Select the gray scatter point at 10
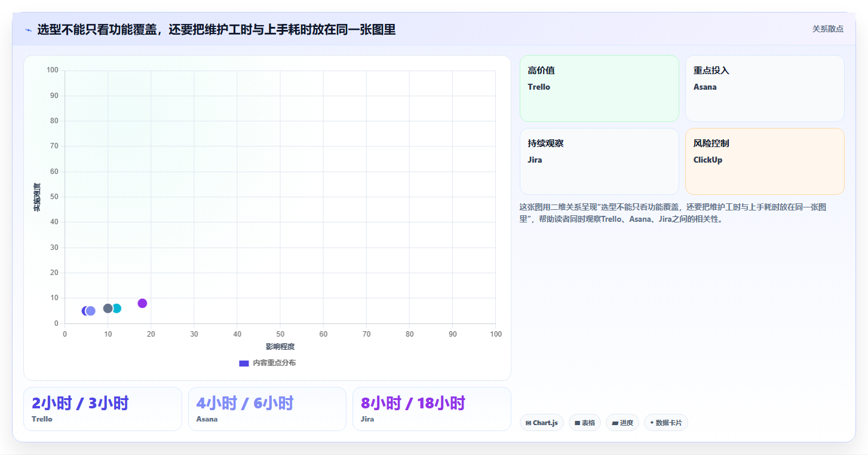The height and width of the screenshot is (455, 868). coord(108,309)
